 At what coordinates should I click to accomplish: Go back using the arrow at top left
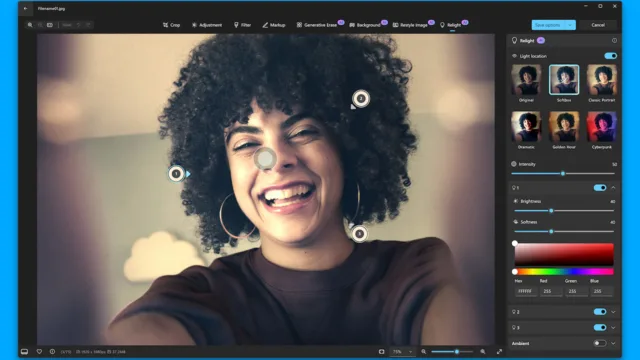coord(25,9)
